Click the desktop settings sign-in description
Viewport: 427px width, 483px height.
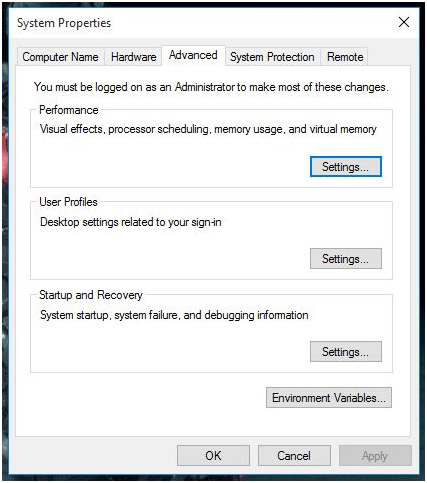coord(131,222)
